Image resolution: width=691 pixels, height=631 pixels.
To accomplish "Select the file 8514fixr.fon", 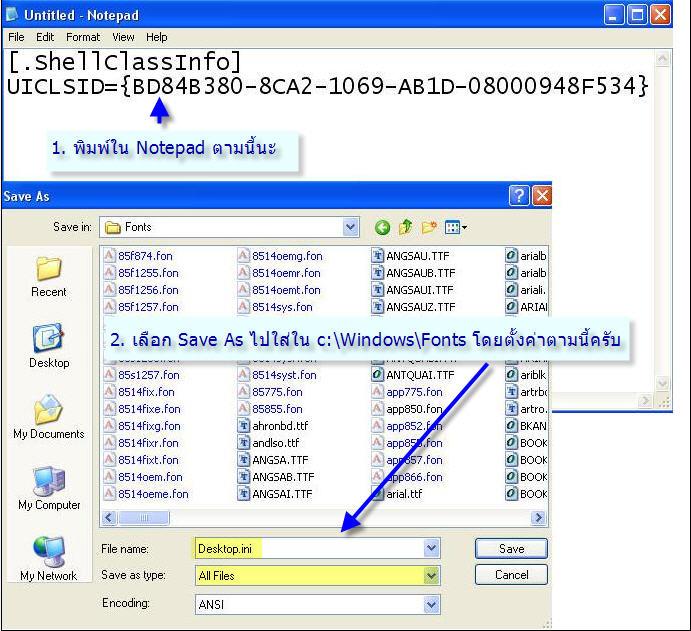I will (x=141, y=443).
